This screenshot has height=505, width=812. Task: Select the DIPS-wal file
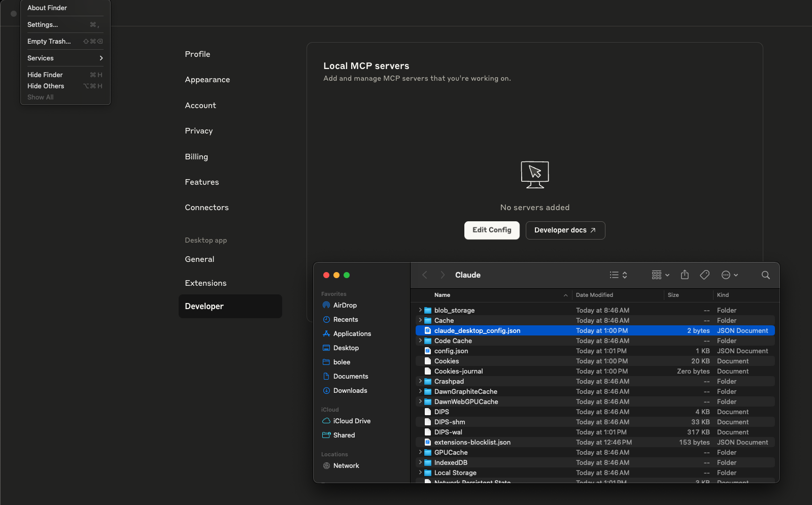(x=595, y=432)
